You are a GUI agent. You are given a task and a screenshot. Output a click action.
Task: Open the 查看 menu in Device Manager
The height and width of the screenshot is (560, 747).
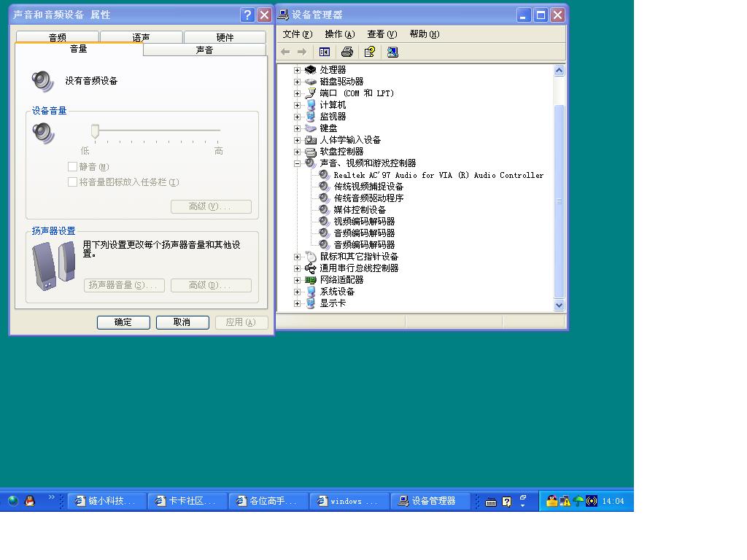pos(382,34)
